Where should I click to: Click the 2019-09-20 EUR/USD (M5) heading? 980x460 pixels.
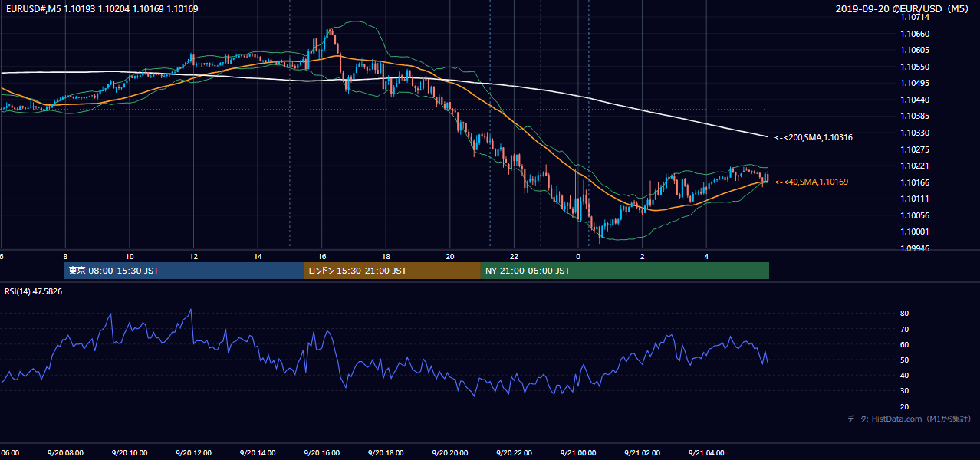click(x=903, y=9)
